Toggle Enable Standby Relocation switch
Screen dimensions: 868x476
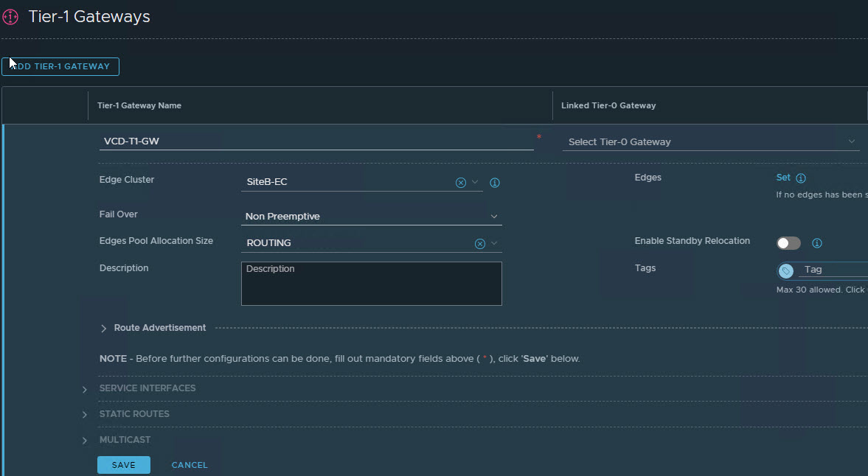click(x=788, y=243)
